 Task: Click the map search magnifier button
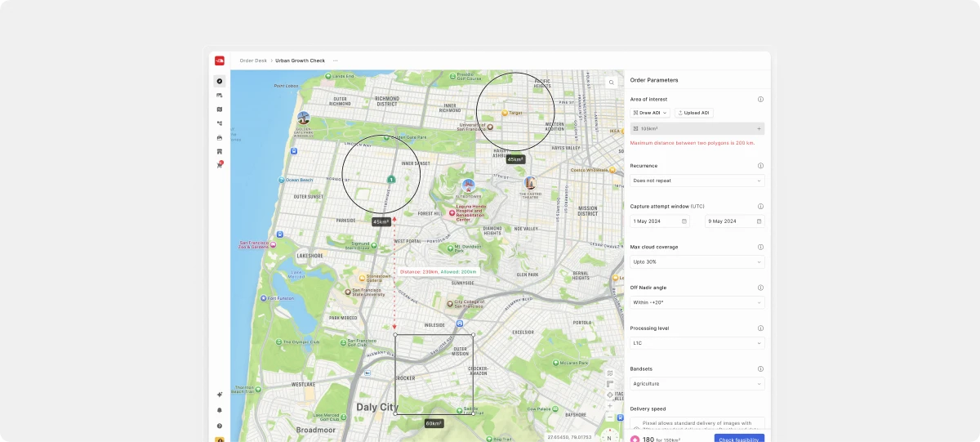[612, 83]
